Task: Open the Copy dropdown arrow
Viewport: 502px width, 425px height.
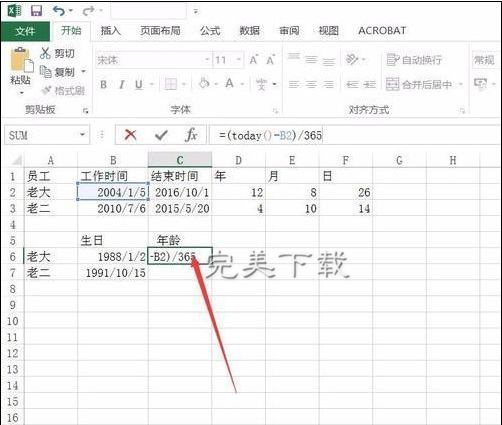Action: click(x=83, y=71)
